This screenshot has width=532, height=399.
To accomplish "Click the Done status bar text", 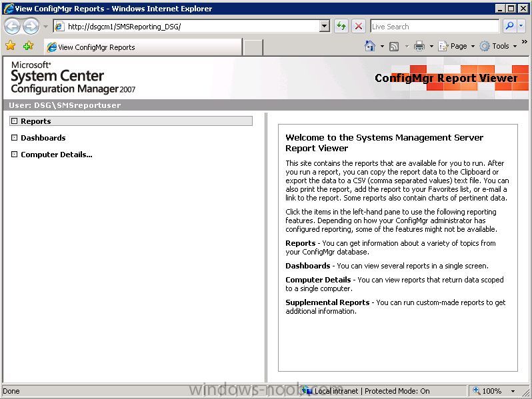I will [x=11, y=391].
